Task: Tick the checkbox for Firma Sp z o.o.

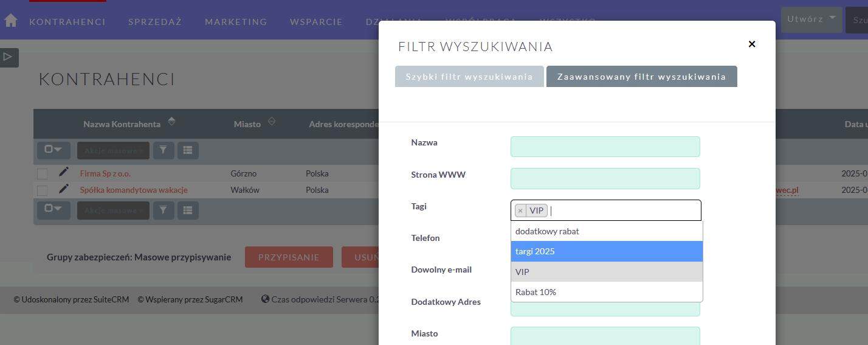Action: pos(42,174)
